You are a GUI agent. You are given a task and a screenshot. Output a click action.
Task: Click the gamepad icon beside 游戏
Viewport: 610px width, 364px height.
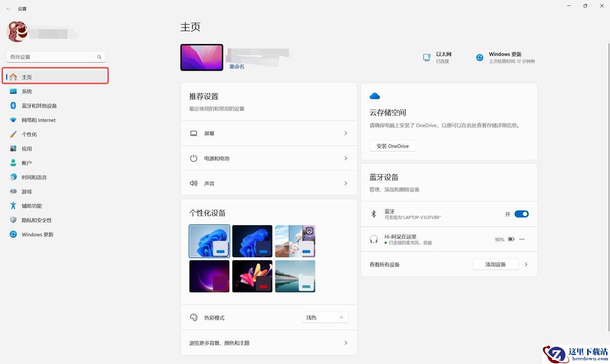tap(13, 192)
